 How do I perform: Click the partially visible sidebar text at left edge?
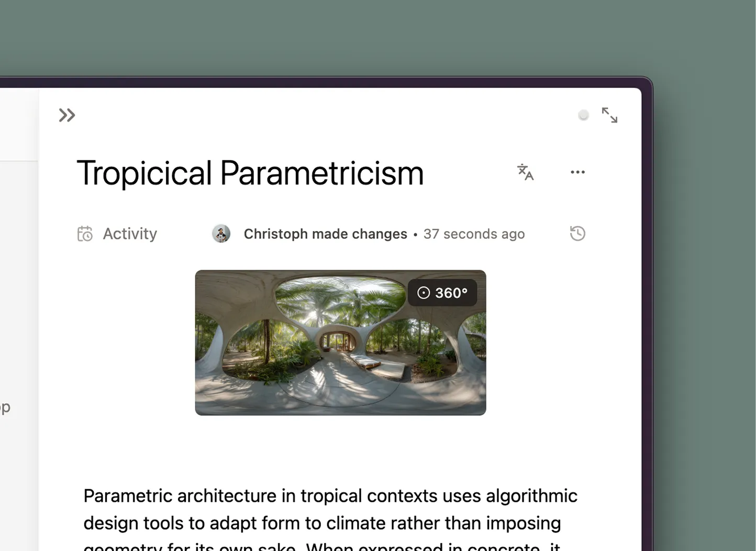[x=5, y=407]
